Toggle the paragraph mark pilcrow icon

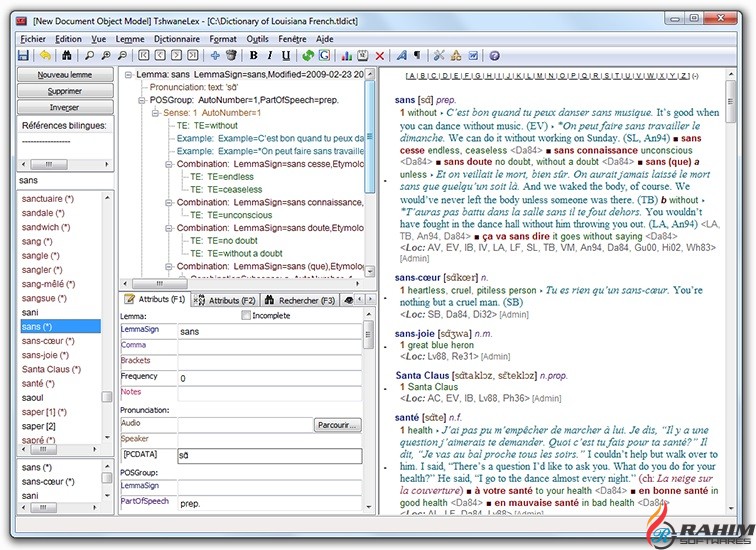pyautogui.click(x=417, y=55)
